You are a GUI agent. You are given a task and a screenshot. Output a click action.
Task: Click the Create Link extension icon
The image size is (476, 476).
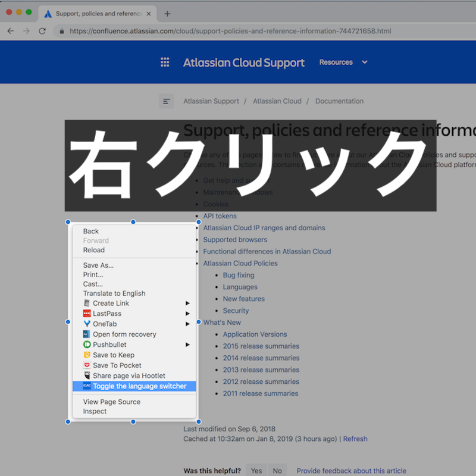87,303
